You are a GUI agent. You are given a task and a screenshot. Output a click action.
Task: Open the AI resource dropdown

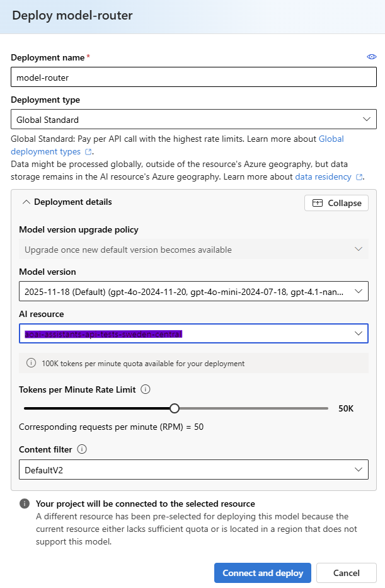[x=194, y=333]
